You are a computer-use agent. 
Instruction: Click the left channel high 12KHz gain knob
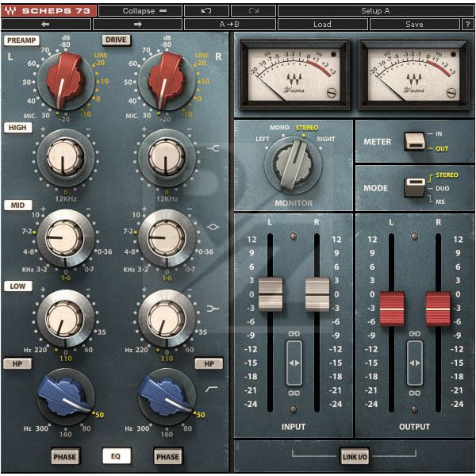65,158
